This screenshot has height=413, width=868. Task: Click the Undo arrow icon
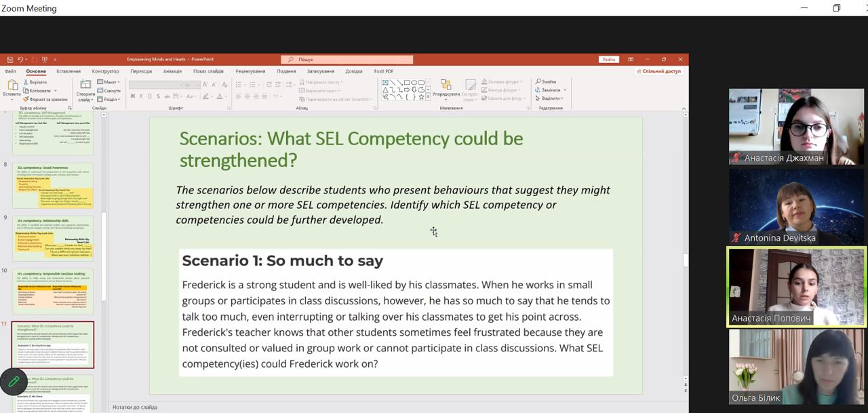click(x=20, y=60)
